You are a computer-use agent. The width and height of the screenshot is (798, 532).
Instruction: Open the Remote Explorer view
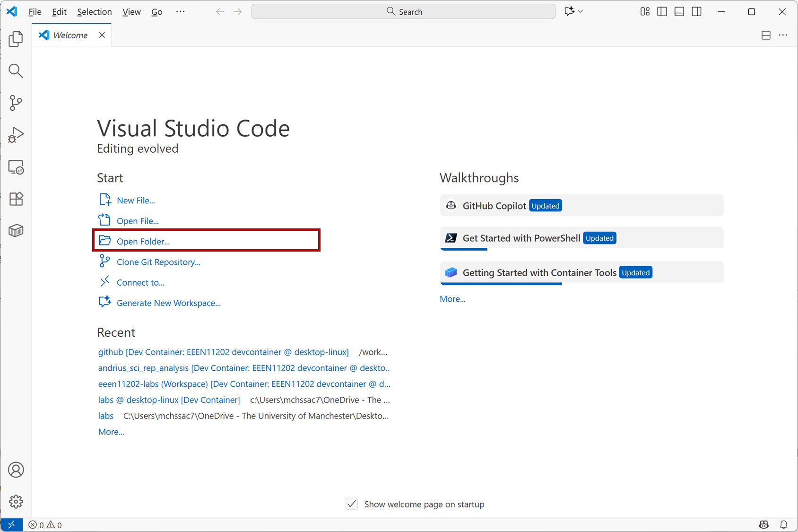(16, 167)
